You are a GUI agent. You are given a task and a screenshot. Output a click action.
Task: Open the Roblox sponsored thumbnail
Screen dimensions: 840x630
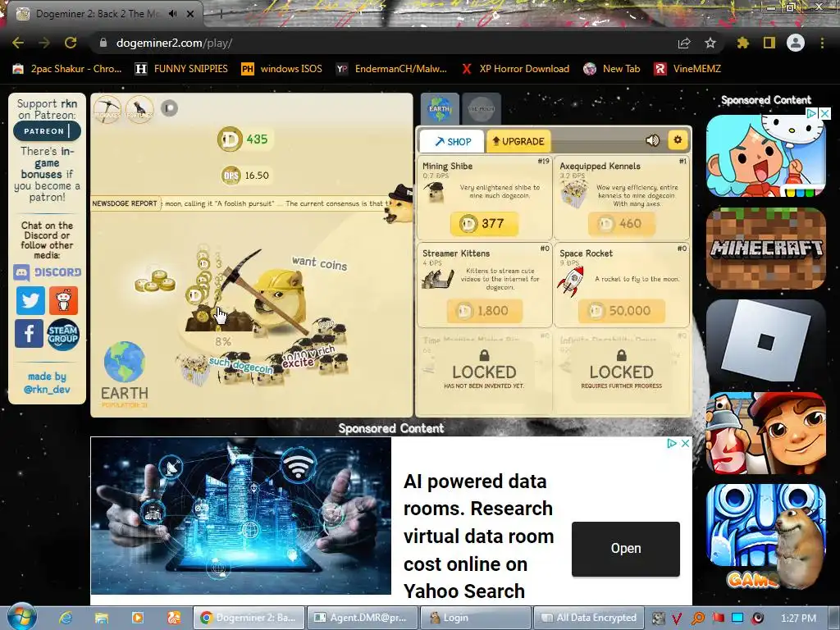pyautogui.click(x=765, y=340)
